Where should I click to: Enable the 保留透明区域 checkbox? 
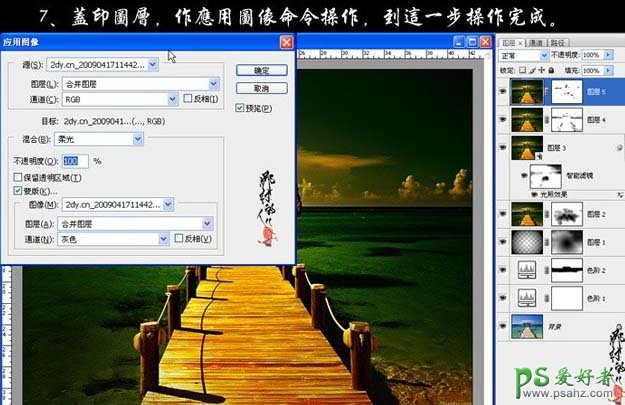click(x=18, y=176)
